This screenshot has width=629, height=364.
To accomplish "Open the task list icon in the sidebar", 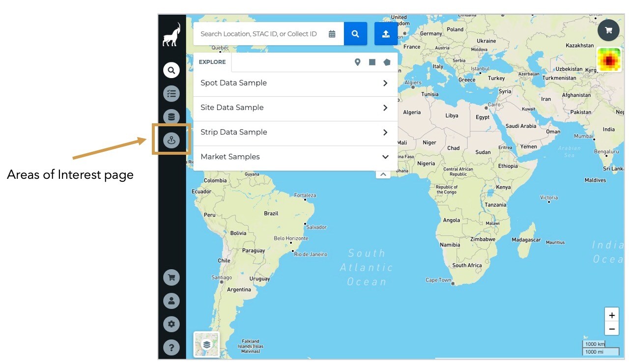I will click(172, 93).
